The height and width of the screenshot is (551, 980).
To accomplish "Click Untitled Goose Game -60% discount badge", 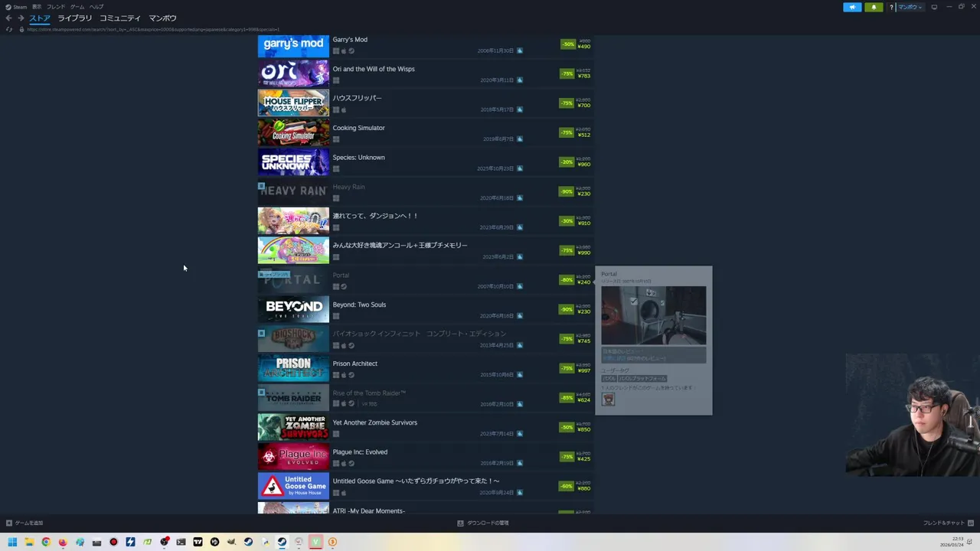I will [567, 486].
